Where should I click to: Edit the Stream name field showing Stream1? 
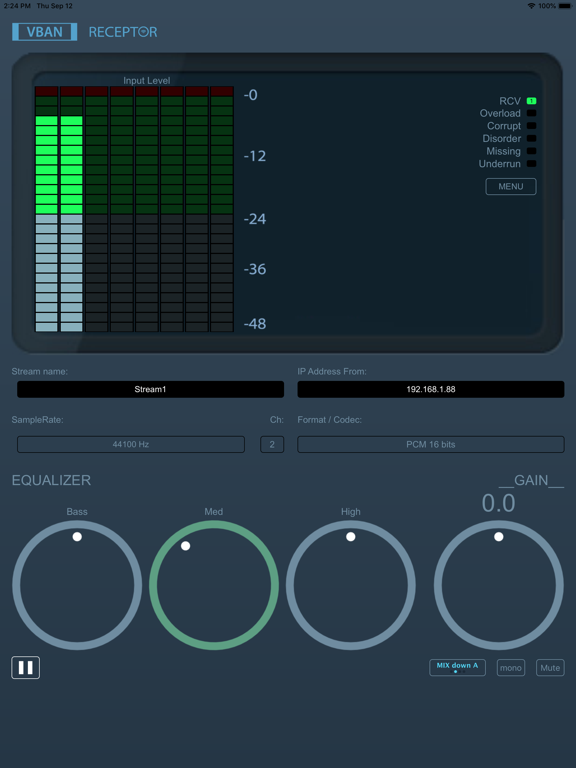[x=150, y=389]
